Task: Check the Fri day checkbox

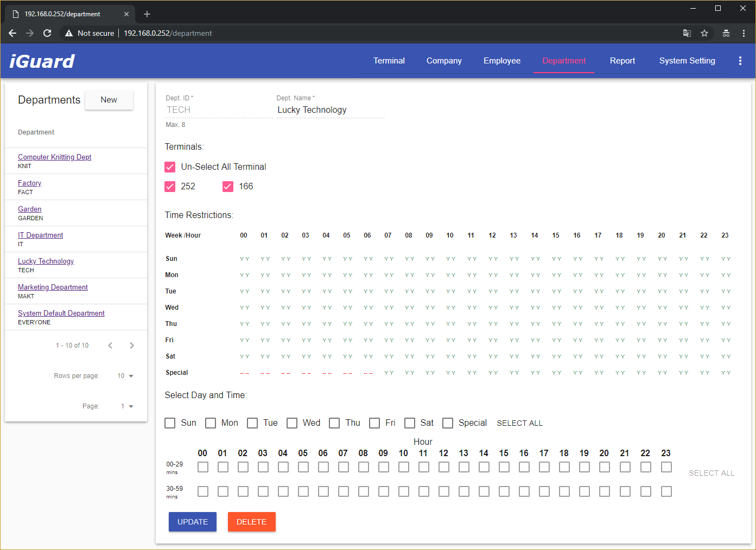Action: pos(374,423)
